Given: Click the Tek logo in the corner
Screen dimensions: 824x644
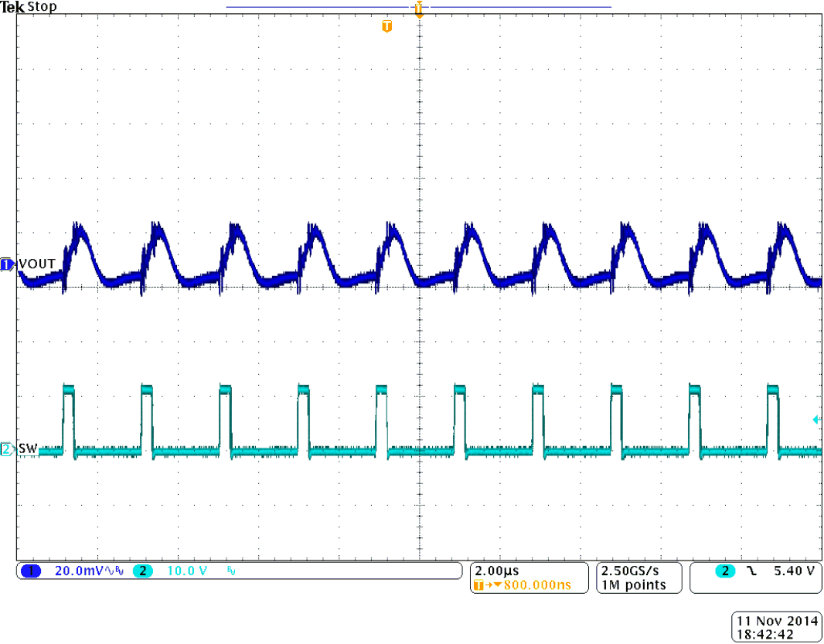Looking at the screenshot, I should (12, 7).
